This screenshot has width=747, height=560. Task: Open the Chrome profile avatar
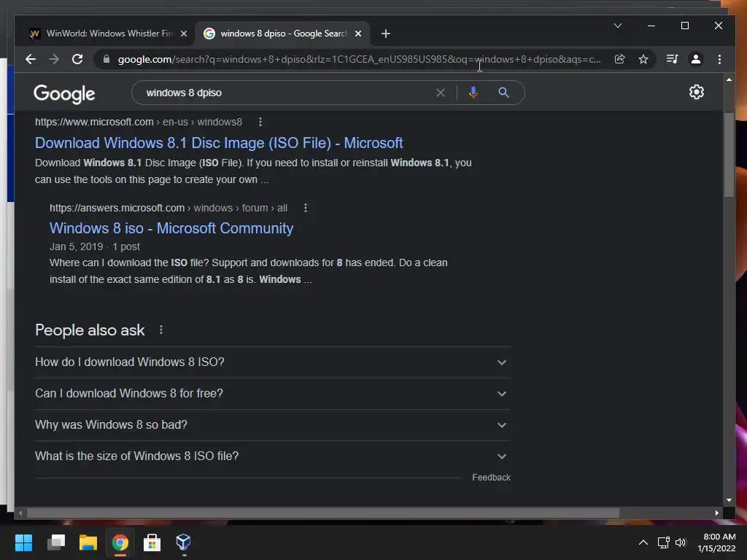tap(695, 59)
